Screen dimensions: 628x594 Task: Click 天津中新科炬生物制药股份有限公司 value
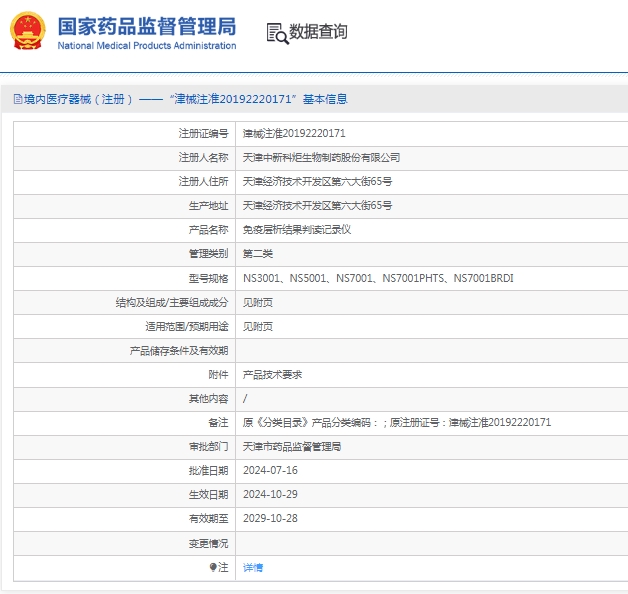321,157
